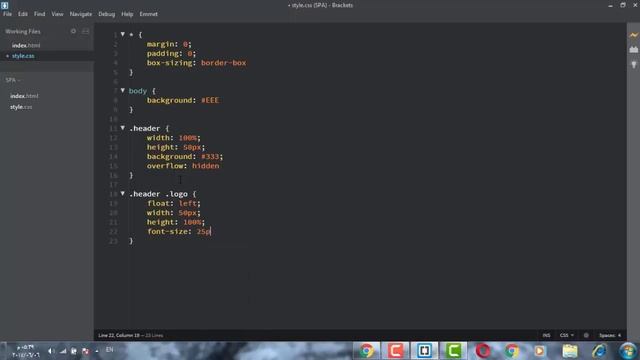Click the system tray clock
The image size is (640, 360).
click(26, 351)
